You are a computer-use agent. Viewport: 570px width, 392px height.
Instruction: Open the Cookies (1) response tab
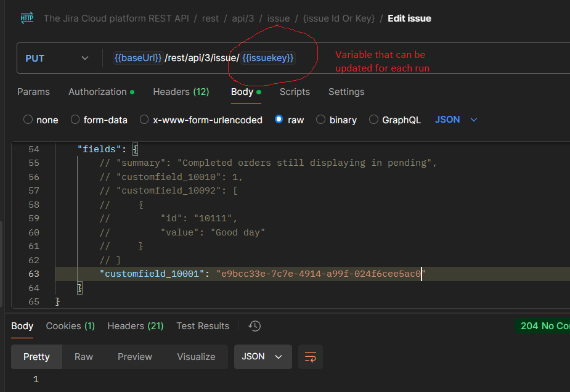pos(70,326)
